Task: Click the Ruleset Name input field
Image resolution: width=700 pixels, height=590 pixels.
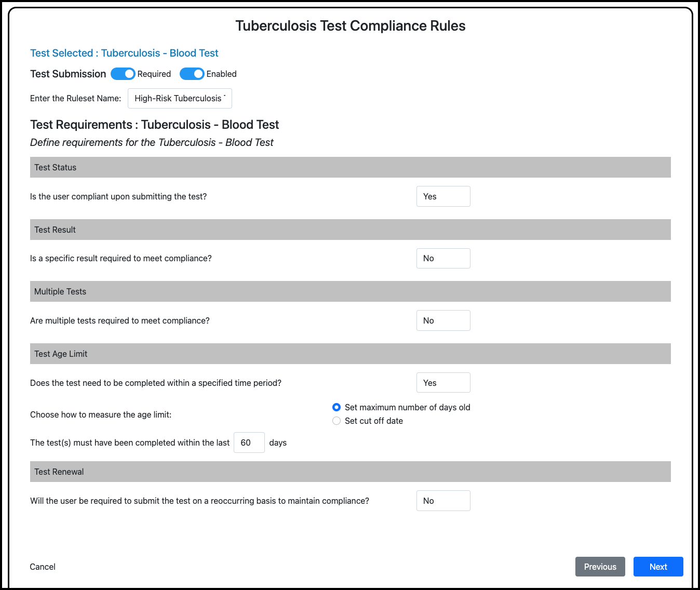Action: click(x=180, y=98)
